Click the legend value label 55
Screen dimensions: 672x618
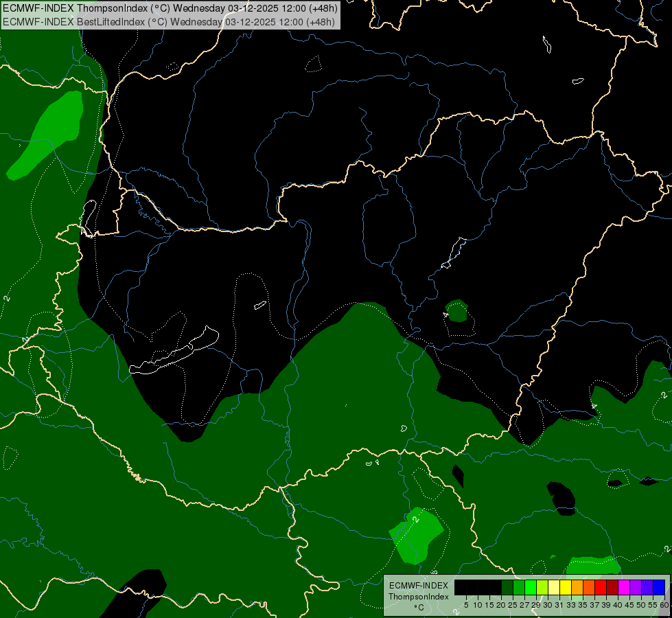pos(653,605)
